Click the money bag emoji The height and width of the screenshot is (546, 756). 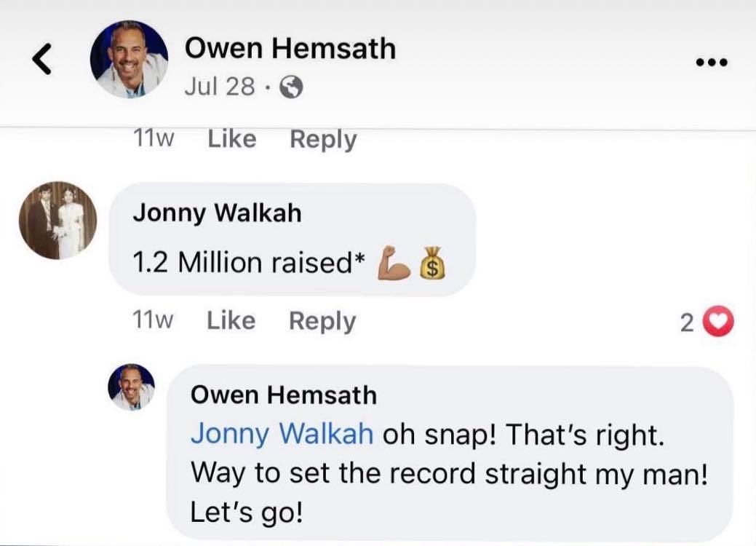point(433,264)
